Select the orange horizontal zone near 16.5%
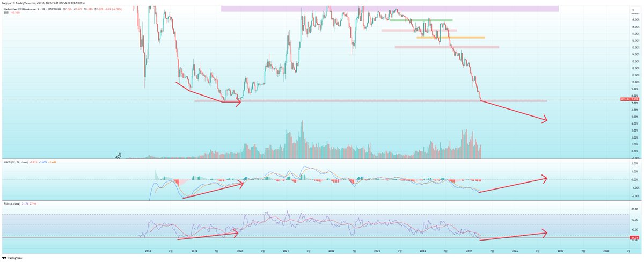This screenshot has width=644, height=262. [451, 38]
